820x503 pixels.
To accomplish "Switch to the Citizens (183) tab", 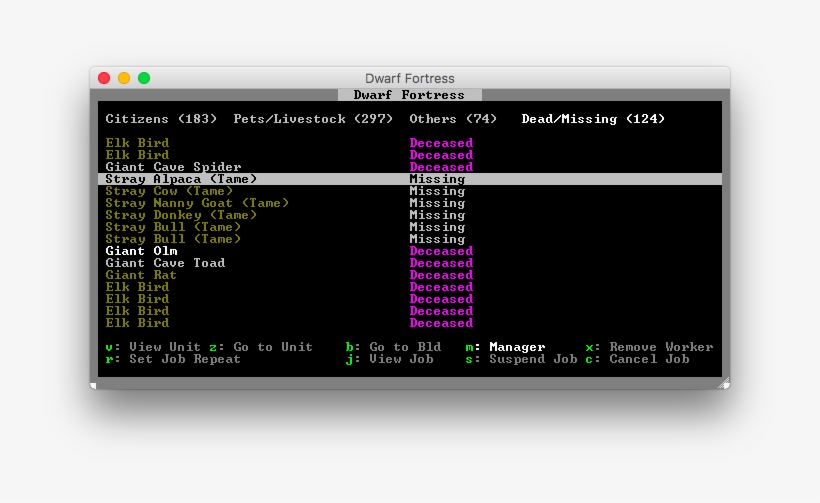I will pyautogui.click(x=161, y=119).
